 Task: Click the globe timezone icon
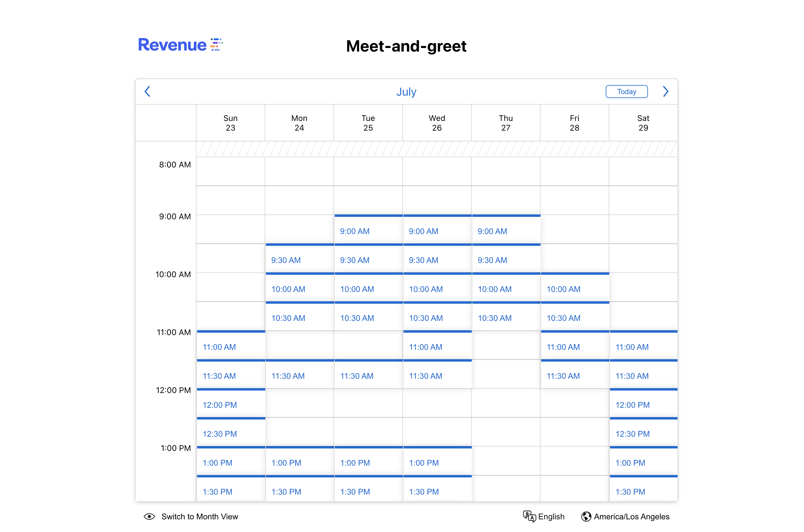[586, 516]
